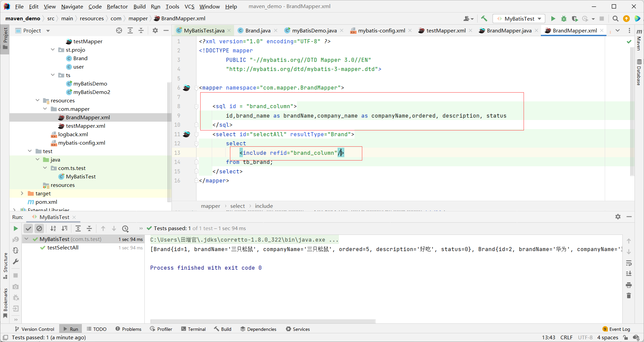Image resolution: width=644 pixels, height=342 pixels.
Task: Select testMapper.xml in project tree
Action: [x=85, y=126]
